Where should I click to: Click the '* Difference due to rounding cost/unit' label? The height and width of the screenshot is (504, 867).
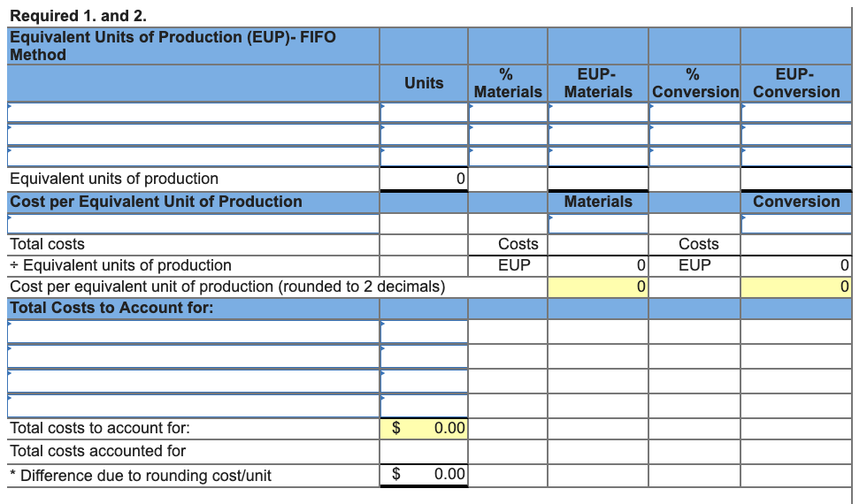point(141,476)
